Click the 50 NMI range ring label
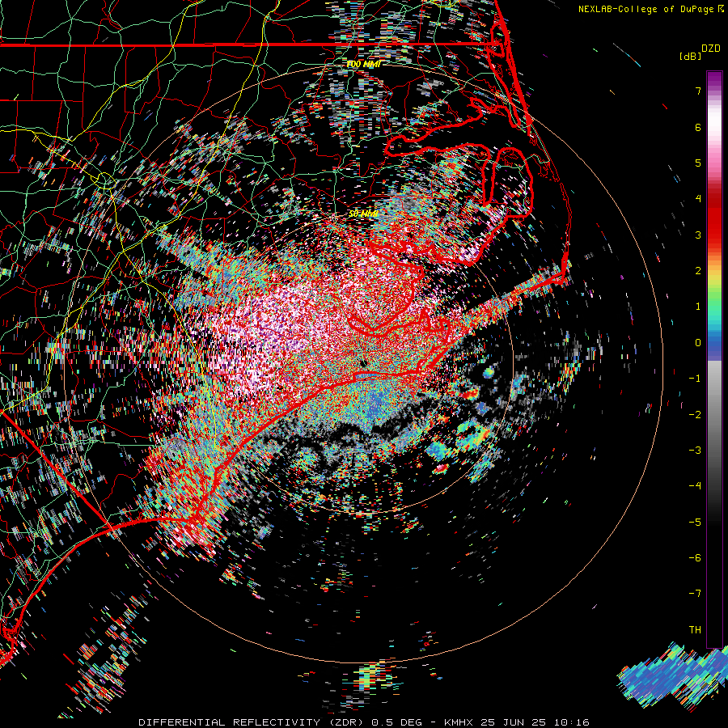 [363, 214]
